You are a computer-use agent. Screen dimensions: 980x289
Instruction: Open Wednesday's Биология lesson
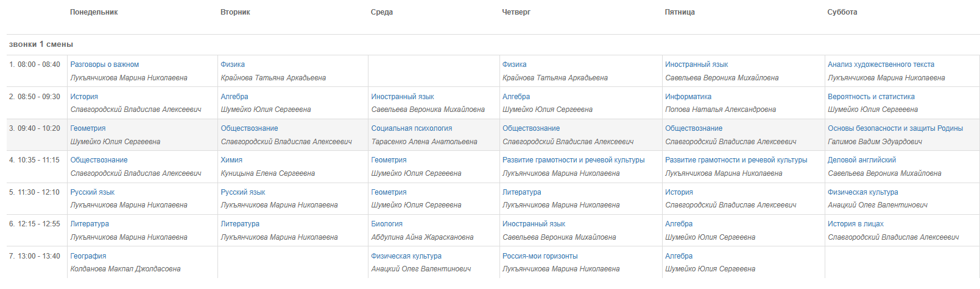(x=387, y=224)
